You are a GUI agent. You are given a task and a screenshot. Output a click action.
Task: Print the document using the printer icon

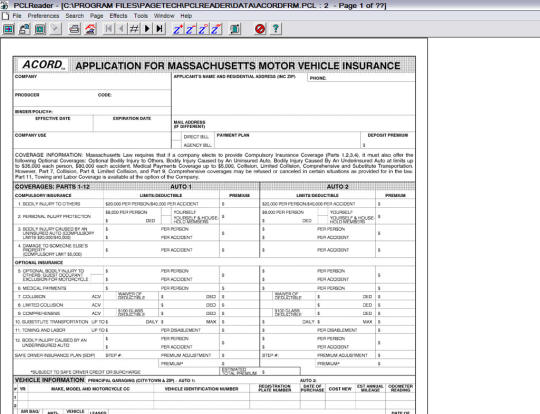(74, 29)
